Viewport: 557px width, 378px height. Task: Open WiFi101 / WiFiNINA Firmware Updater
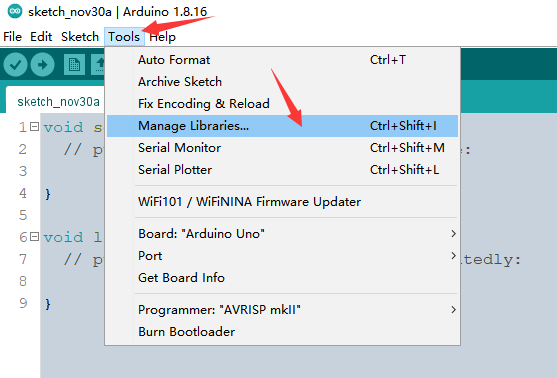coord(282,202)
